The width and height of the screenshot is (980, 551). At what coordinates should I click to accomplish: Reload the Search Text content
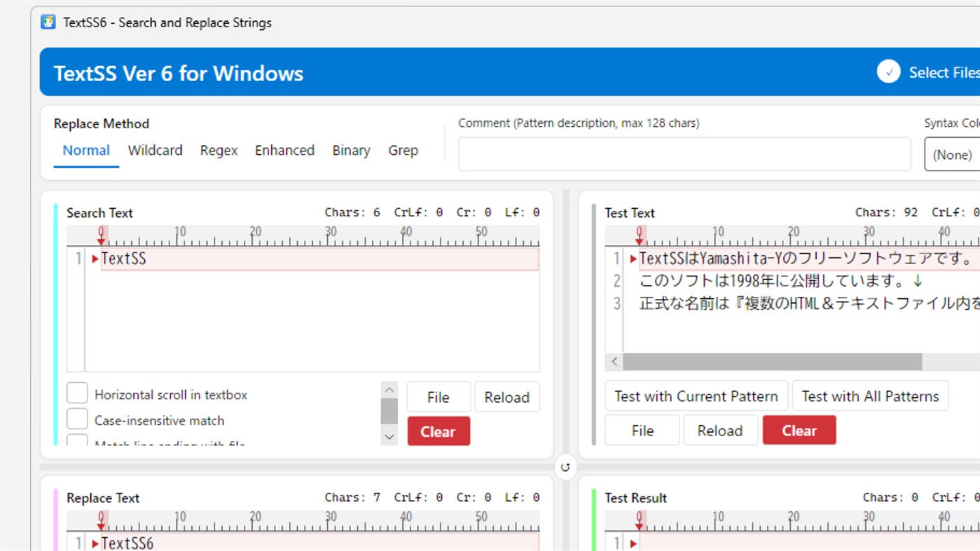tap(507, 397)
